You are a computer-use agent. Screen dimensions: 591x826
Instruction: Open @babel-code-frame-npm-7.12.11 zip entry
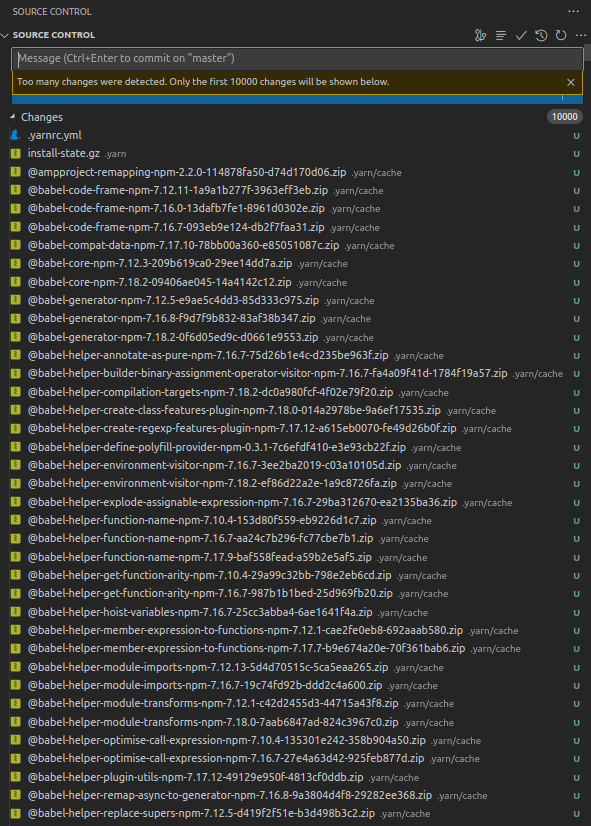click(x=178, y=190)
